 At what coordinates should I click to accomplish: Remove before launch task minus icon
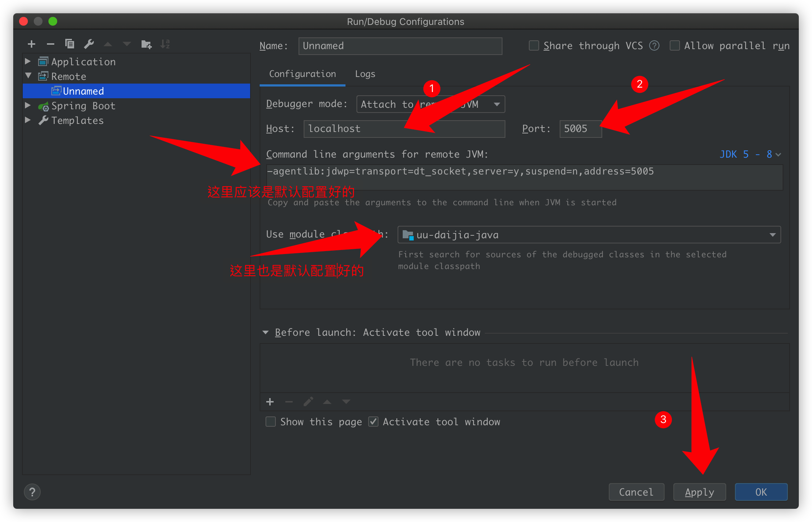click(x=289, y=402)
